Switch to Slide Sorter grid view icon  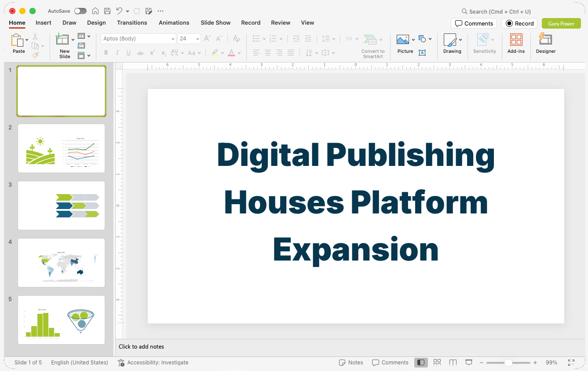[x=437, y=362]
